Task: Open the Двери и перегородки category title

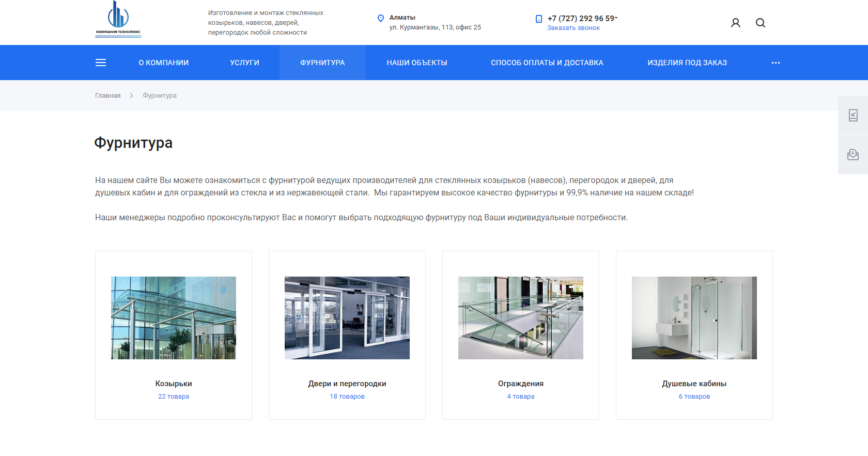Action: click(347, 384)
